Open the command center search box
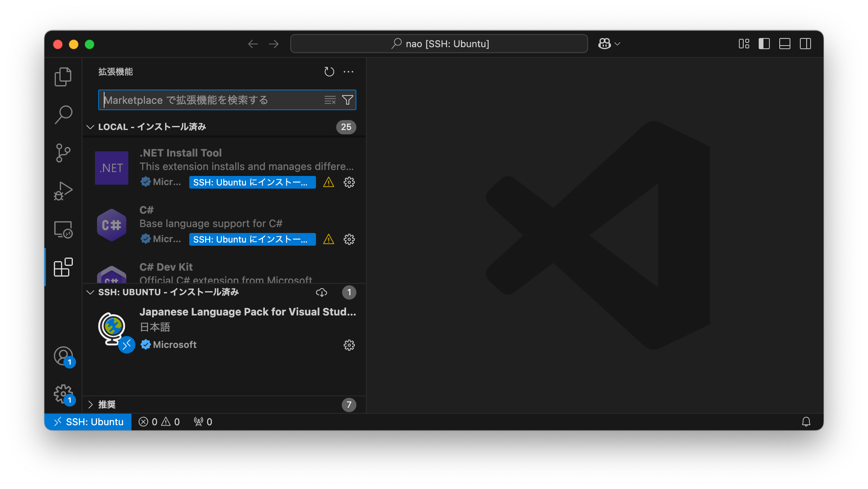868x489 pixels. [x=439, y=44]
